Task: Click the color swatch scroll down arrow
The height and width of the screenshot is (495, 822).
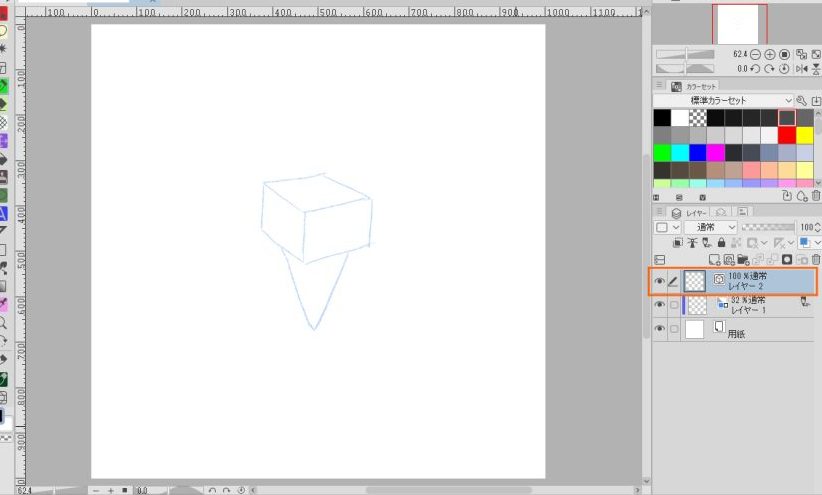Action: pos(818,183)
